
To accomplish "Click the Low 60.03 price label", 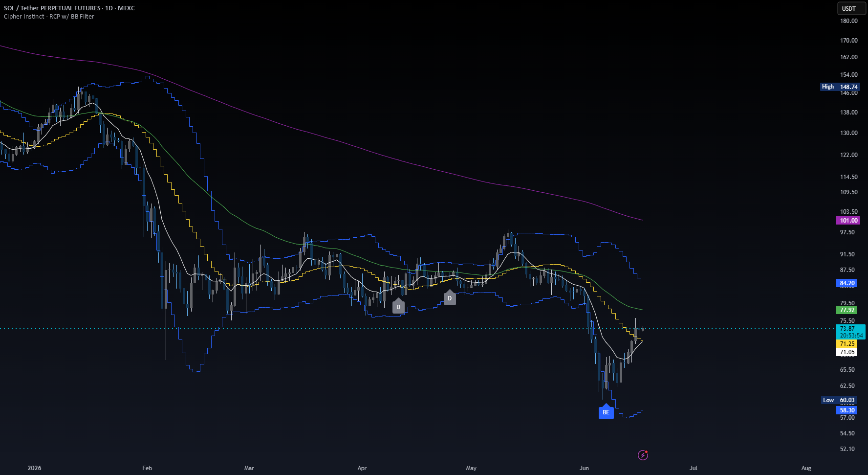I will 840,400.
